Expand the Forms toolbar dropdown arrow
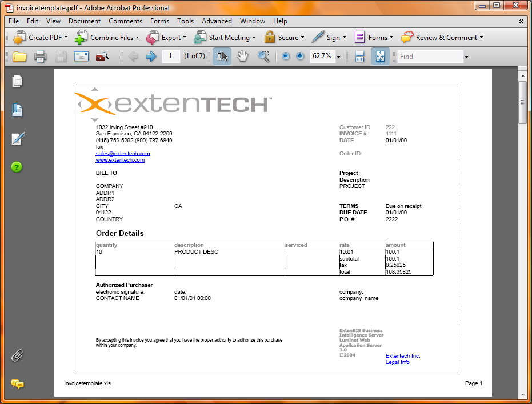The width and height of the screenshot is (532, 404). tap(391, 37)
